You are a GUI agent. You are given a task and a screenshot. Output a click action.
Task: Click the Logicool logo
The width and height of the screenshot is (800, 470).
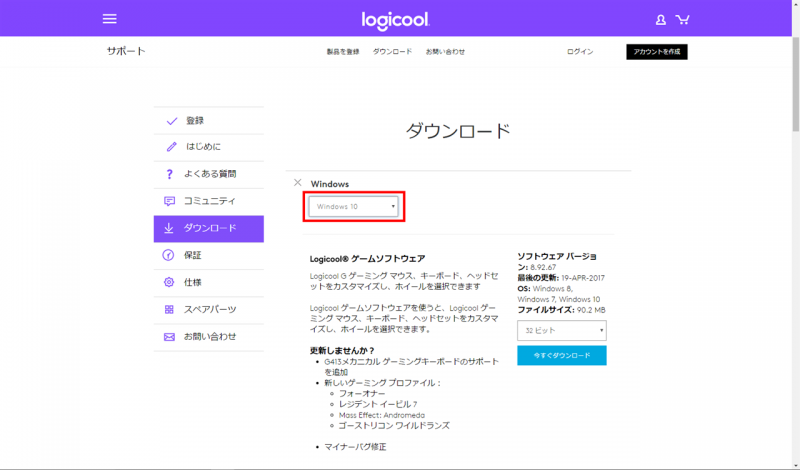coord(396,20)
